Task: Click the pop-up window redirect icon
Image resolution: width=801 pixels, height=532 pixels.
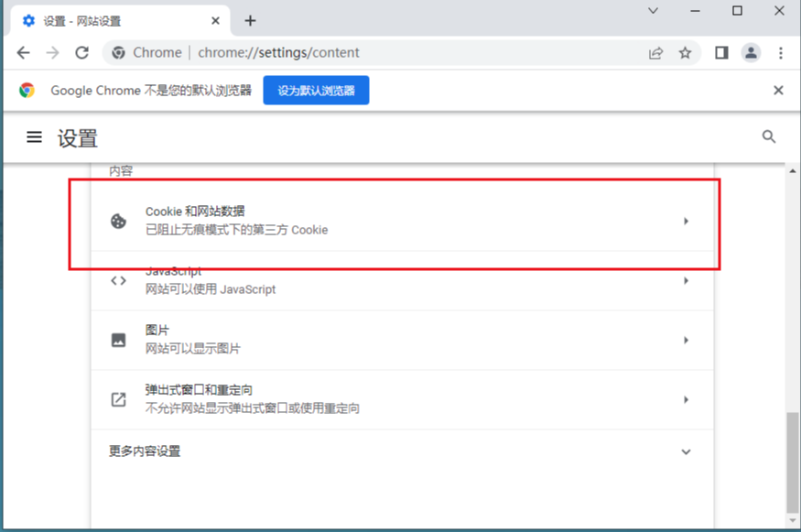Action: click(118, 399)
